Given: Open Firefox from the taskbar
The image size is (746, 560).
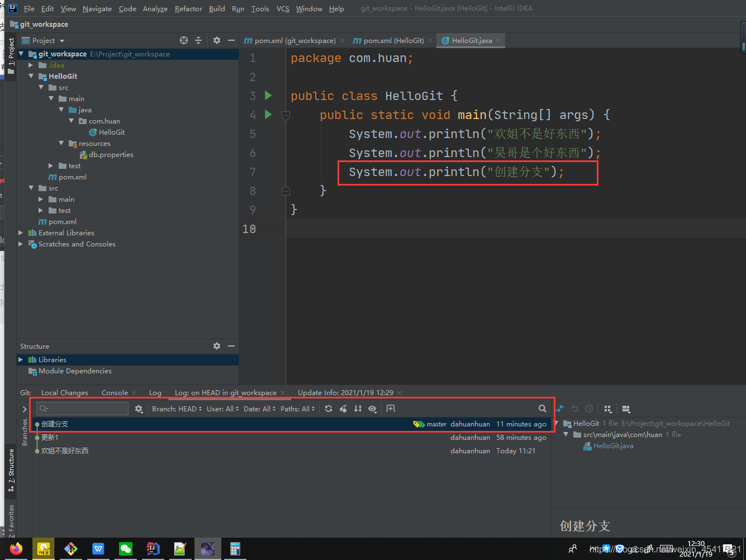Looking at the screenshot, I should (x=16, y=549).
